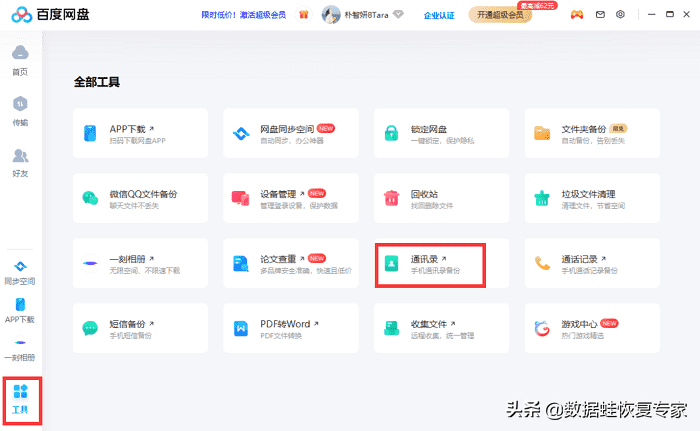Open the 游戏中心 tool icon
This screenshot has width=700, height=431.
(x=542, y=329)
